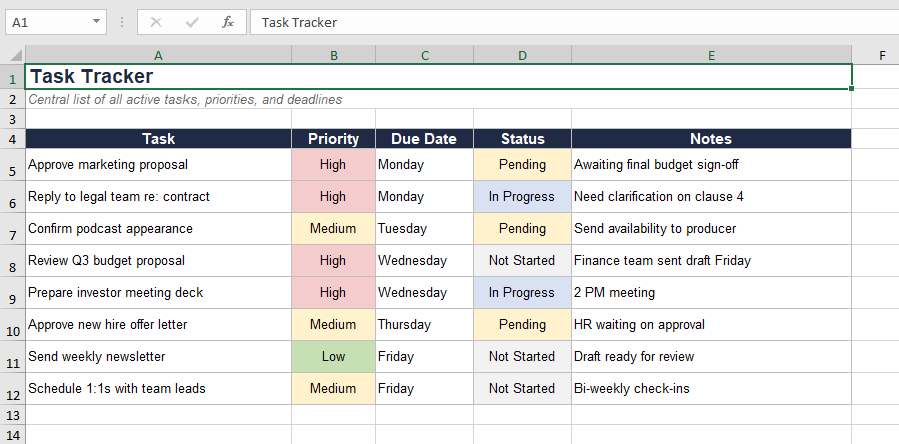Select the Send weekly newsletter cell
Viewport: 899px width, 444px height.
point(158,356)
